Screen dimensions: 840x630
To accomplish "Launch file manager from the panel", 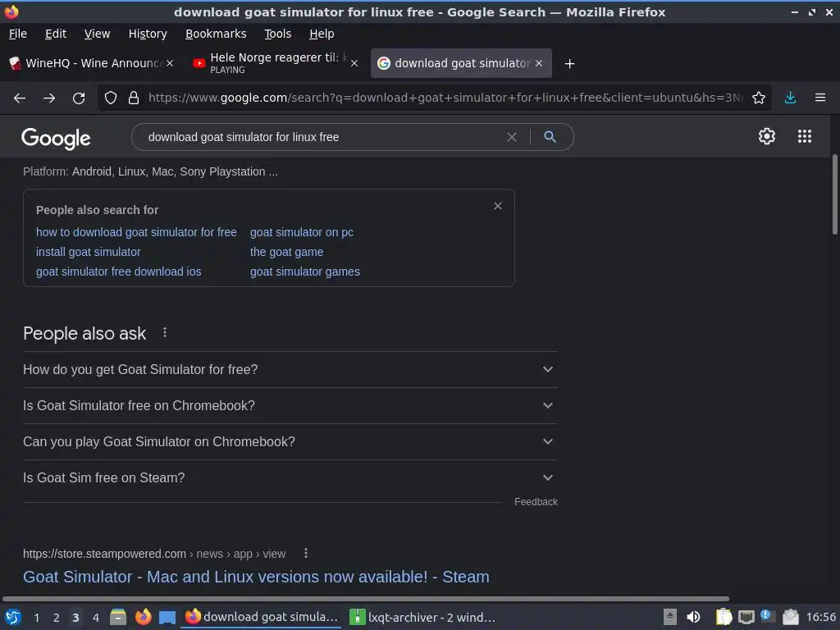I will click(118, 617).
